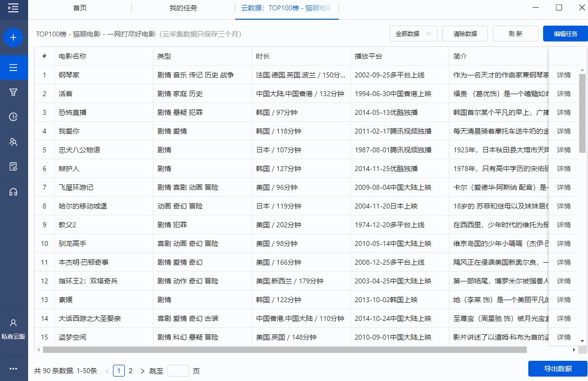Open the headset customer support icon
This screenshot has width=588, height=381.
[x=13, y=192]
